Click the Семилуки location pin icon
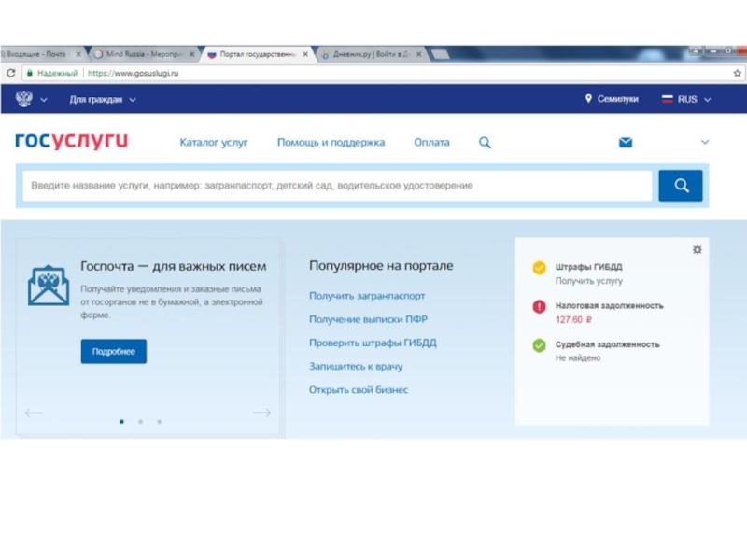This screenshot has height=560, width=747. coord(588,99)
